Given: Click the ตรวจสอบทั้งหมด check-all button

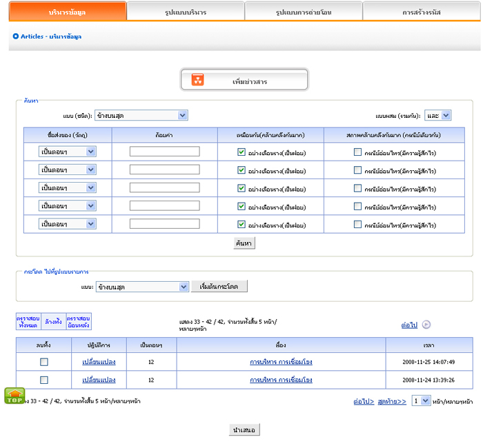Looking at the screenshot, I should coord(28,322).
